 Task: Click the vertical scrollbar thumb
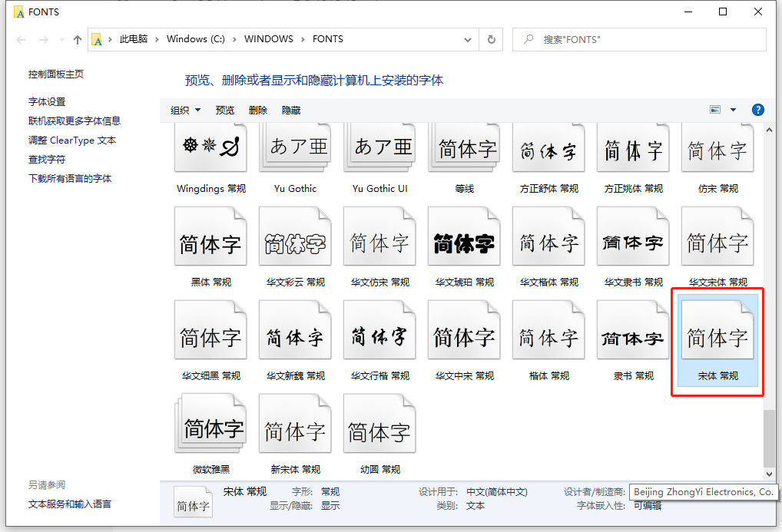coord(769,439)
